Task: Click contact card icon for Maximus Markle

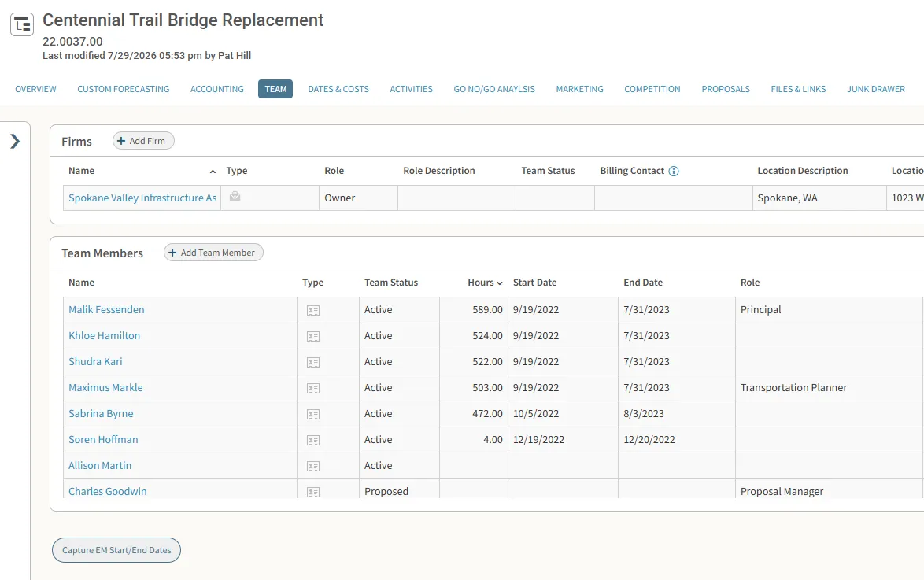Action: click(x=313, y=389)
